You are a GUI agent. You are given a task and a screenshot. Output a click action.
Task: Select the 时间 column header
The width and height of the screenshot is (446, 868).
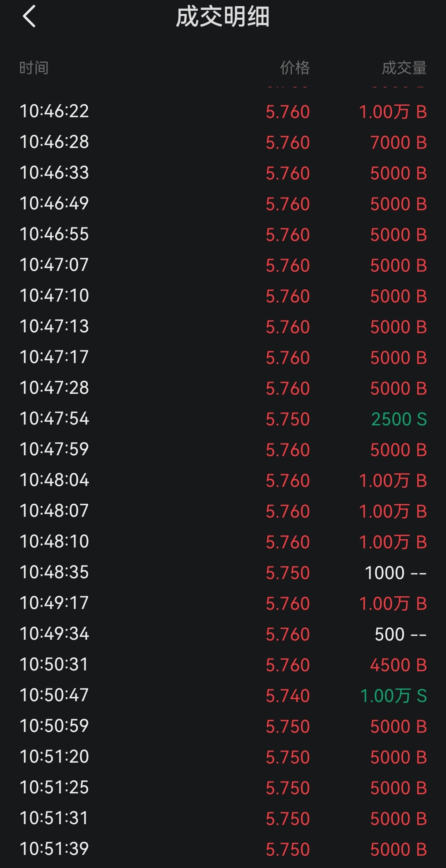click(x=34, y=68)
